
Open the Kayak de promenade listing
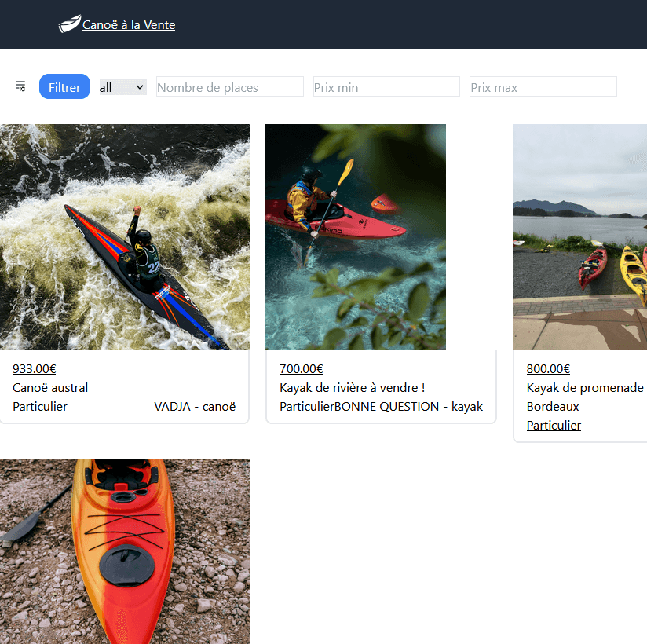(x=586, y=388)
